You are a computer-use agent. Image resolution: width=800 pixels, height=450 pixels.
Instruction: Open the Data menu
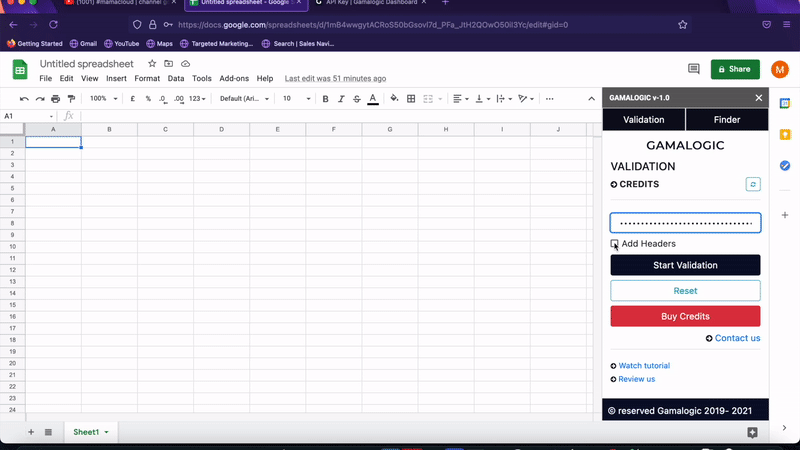point(176,79)
